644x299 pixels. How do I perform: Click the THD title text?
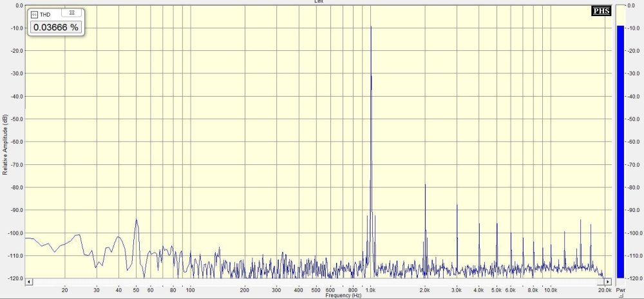coord(46,13)
